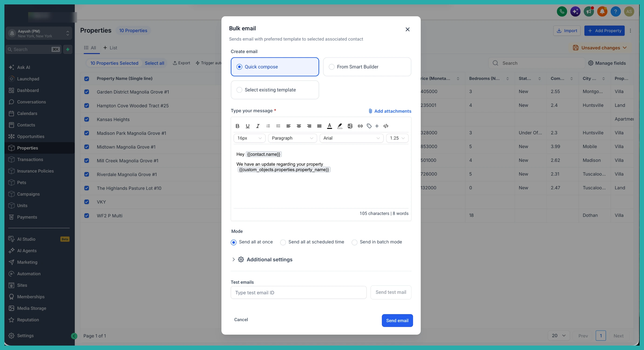Open the merge tag icon
644x350 pixels.
(x=369, y=126)
